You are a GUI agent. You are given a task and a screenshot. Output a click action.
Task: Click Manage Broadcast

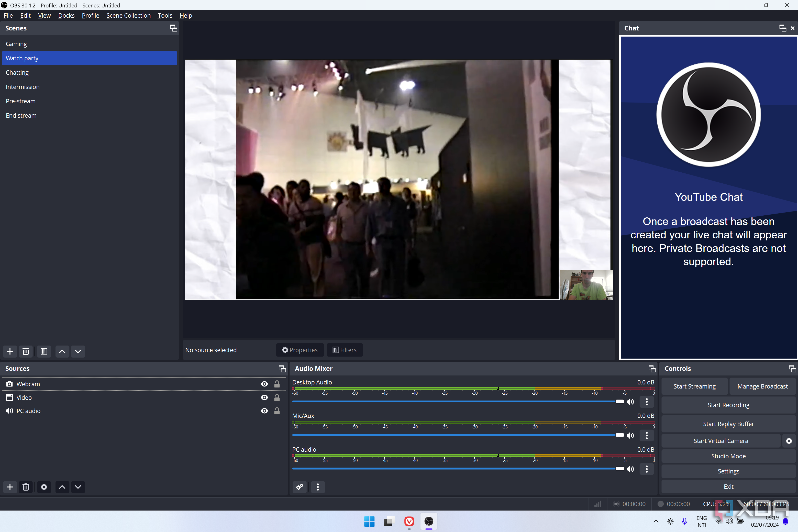coord(762,386)
